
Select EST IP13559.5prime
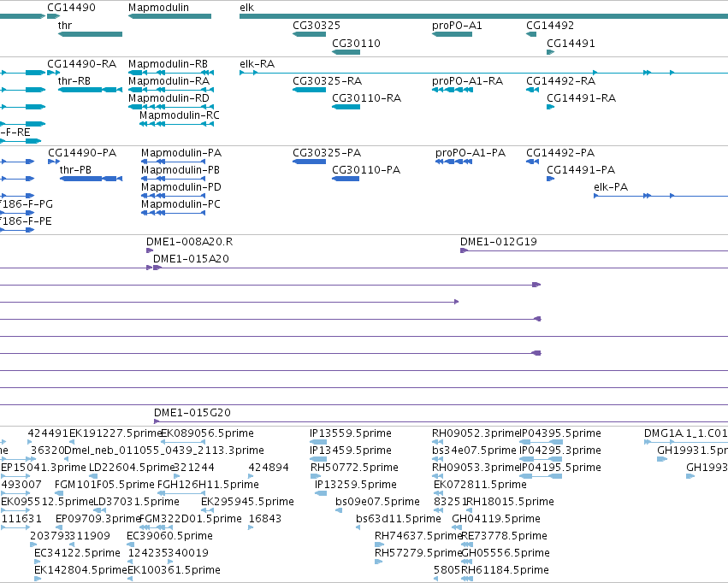[x=351, y=433]
